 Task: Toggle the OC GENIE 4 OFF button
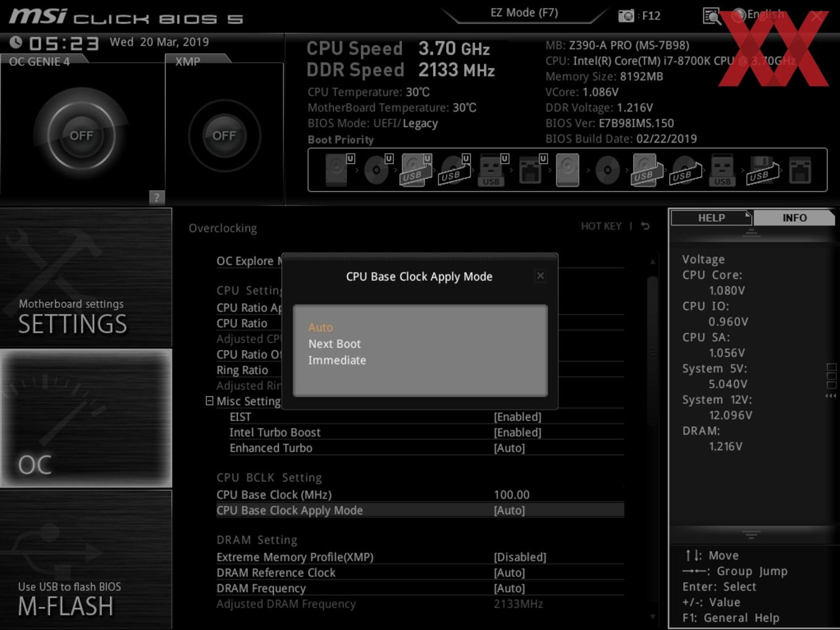pyautogui.click(x=81, y=135)
